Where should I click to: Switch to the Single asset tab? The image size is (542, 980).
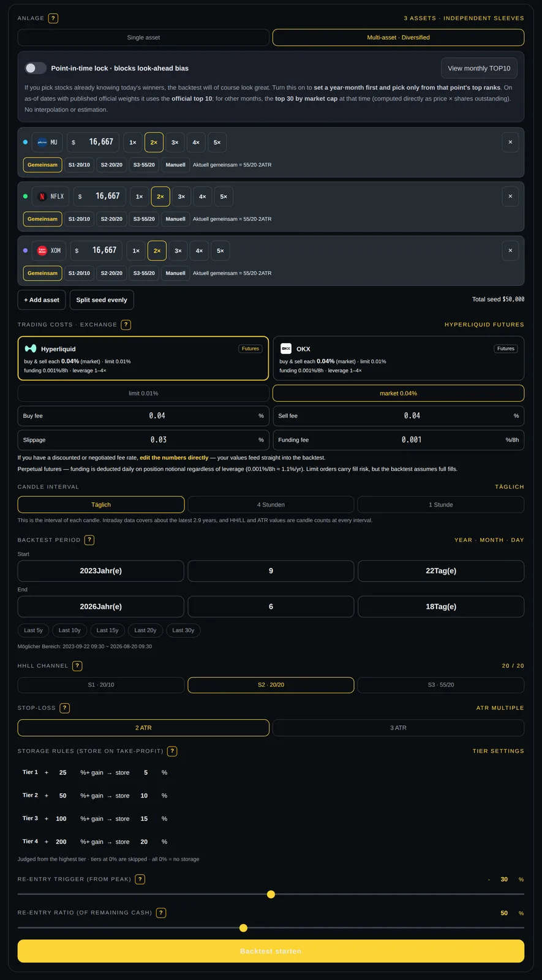143,37
